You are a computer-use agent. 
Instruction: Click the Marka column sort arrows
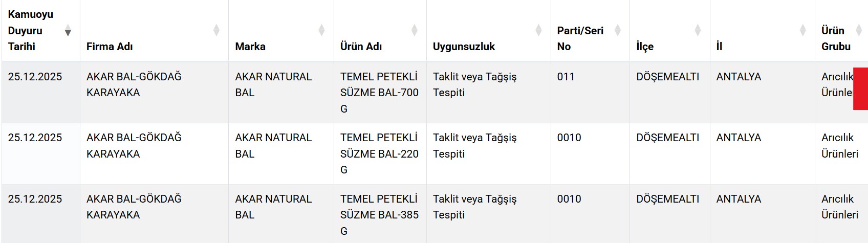coord(321,30)
